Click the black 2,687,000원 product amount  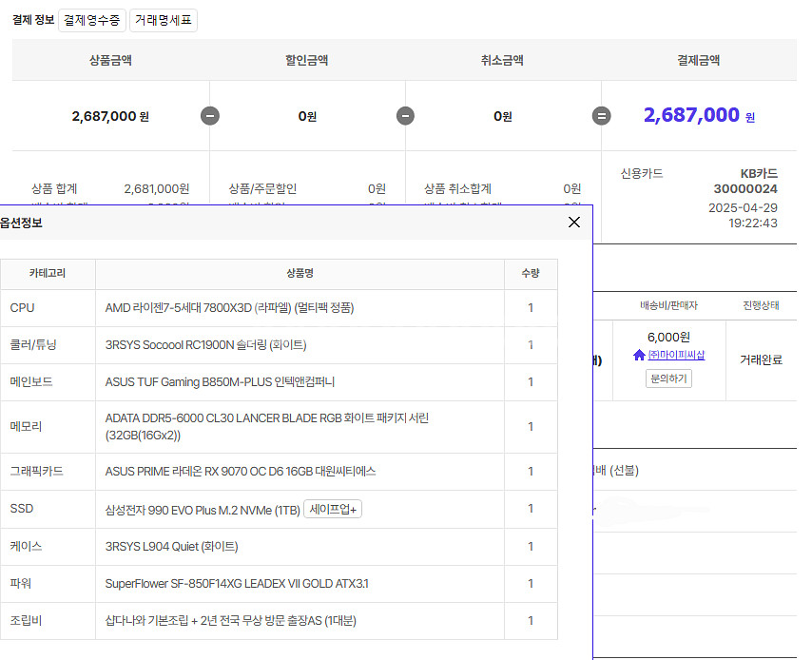pos(110,116)
